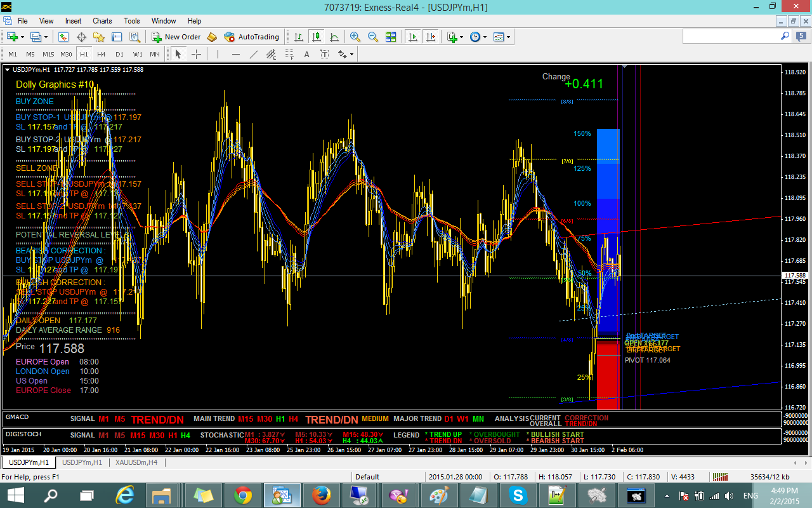The height and width of the screenshot is (508, 812).
Task: Switch chart to D1 timeframe
Action: 119,54
